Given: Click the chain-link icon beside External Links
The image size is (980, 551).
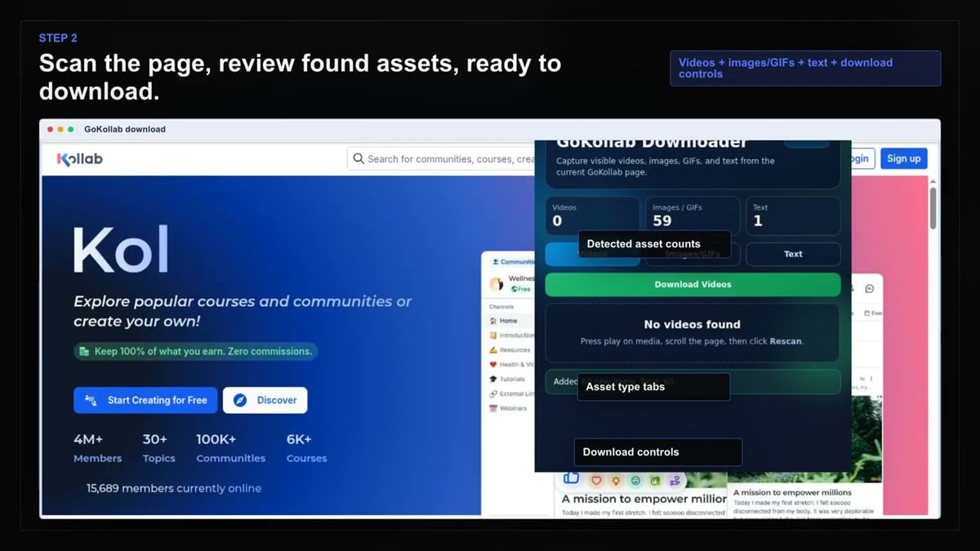Looking at the screenshot, I should point(492,393).
